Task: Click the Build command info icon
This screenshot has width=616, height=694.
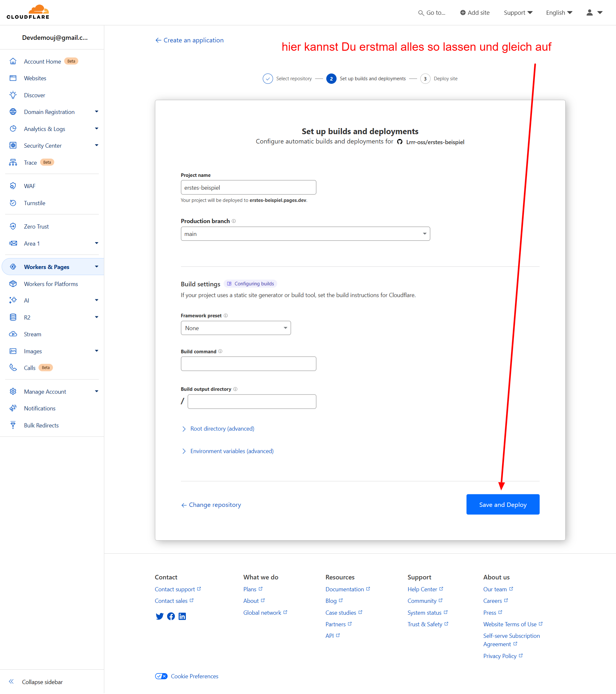Action: [x=220, y=351]
